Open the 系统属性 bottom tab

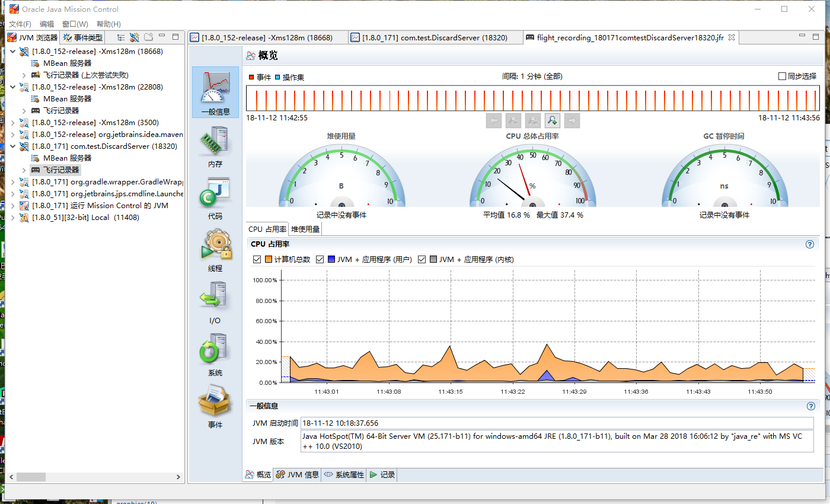coord(344,475)
